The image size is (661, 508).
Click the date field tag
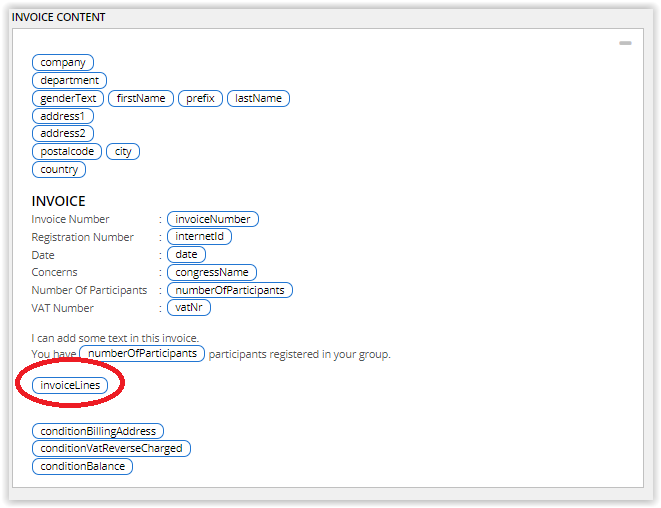[187, 255]
